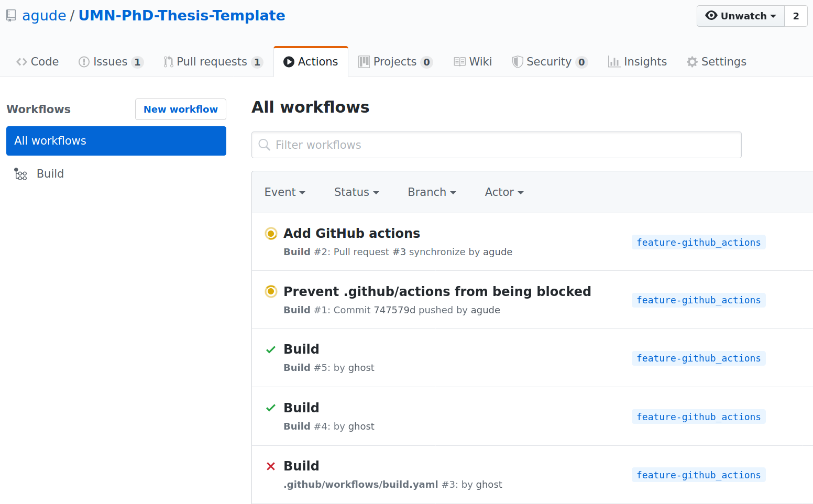Open Prevent .github/actions from being blocked run
The height and width of the screenshot is (504, 813).
[437, 291]
